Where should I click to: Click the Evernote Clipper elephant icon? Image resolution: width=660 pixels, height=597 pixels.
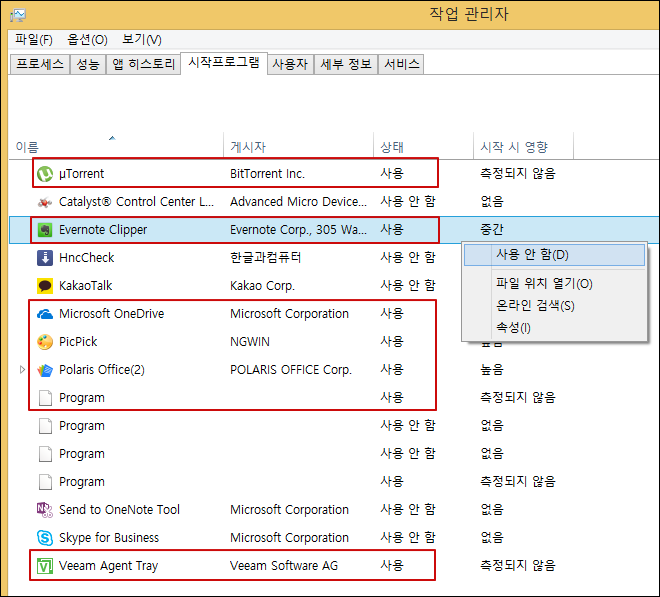coord(45,230)
